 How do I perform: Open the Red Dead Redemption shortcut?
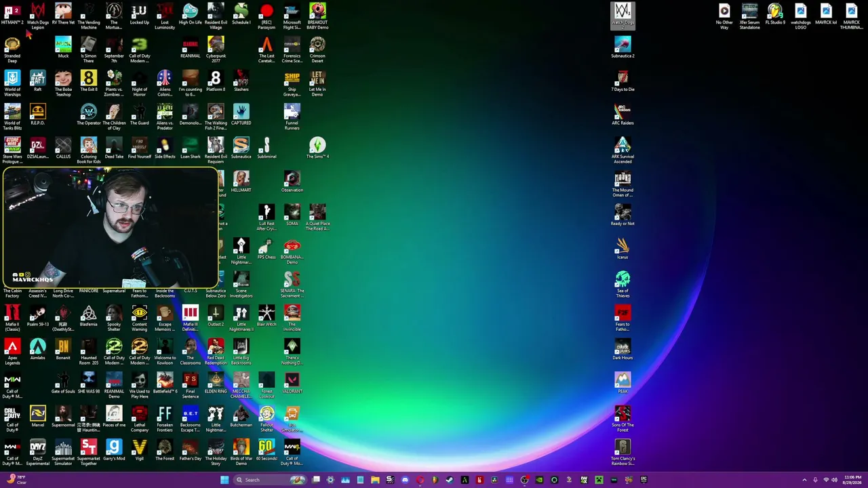[x=216, y=351]
